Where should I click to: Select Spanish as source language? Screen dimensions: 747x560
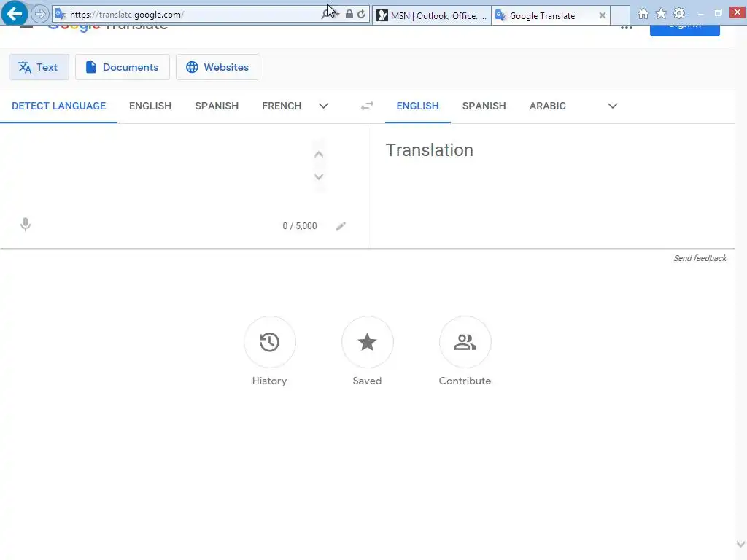click(217, 106)
